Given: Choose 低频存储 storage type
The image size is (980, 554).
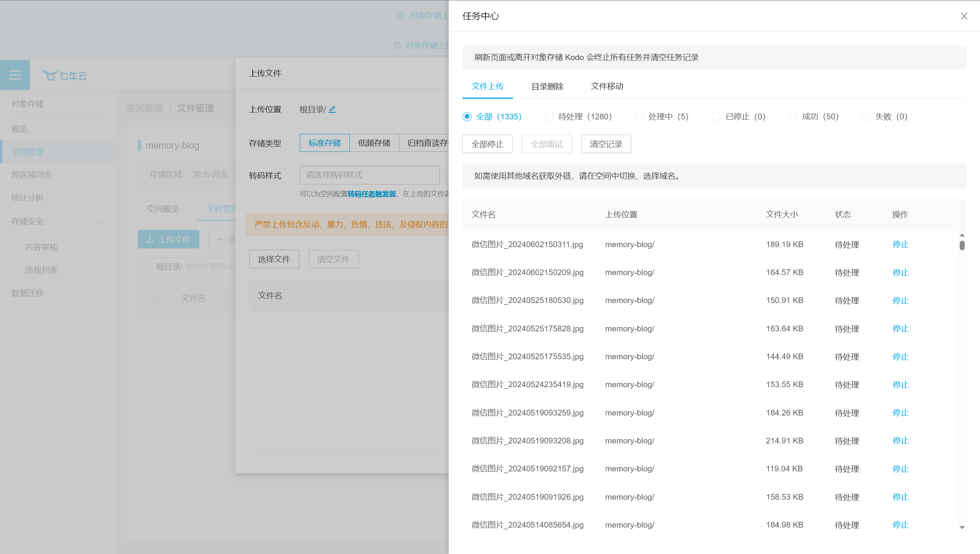Looking at the screenshot, I should [374, 143].
